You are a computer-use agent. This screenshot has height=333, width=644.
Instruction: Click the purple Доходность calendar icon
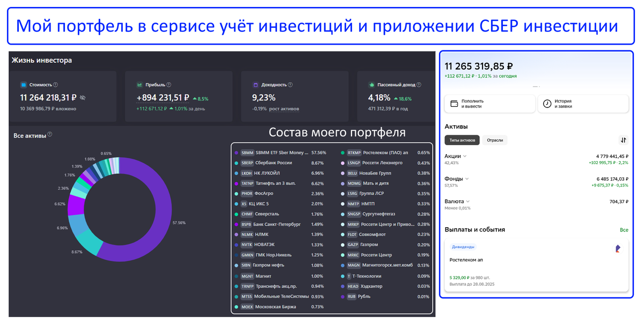click(255, 85)
